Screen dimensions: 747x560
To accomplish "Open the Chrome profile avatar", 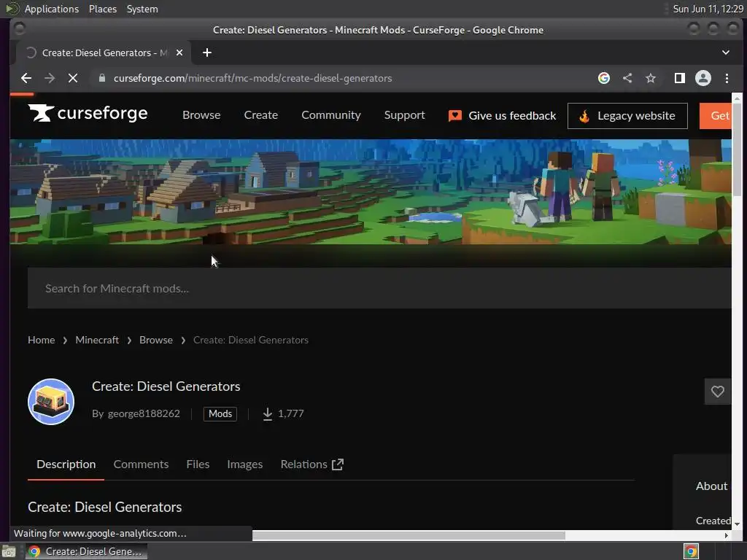I will click(x=703, y=78).
